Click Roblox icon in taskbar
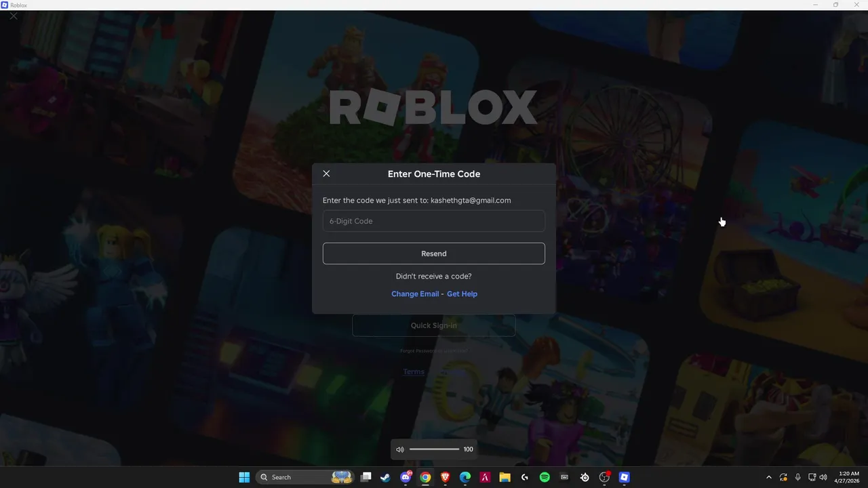The height and width of the screenshot is (488, 868). click(625, 477)
